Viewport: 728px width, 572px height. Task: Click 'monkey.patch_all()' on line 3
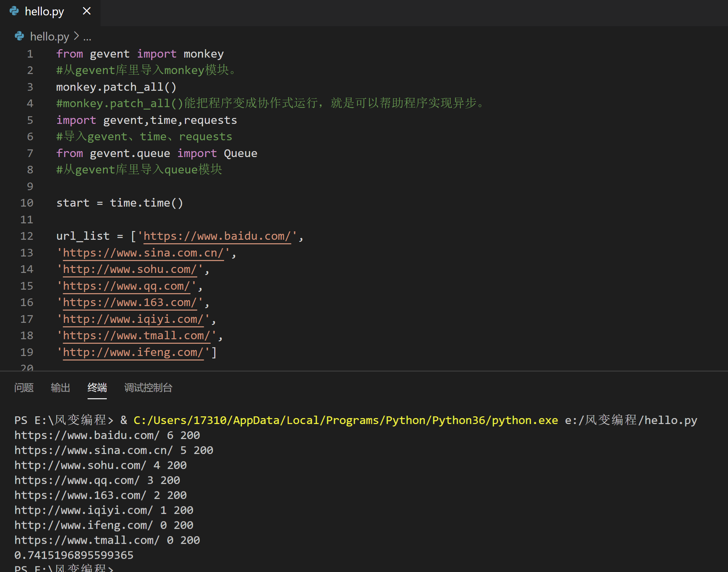(x=117, y=87)
